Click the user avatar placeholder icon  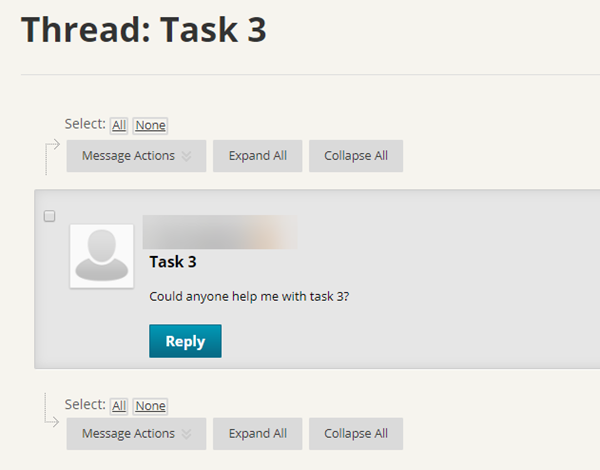[102, 256]
